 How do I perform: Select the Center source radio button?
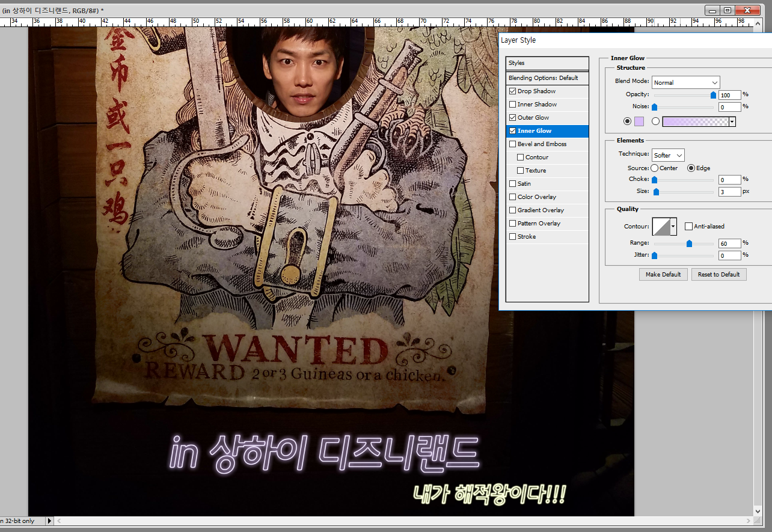point(654,168)
